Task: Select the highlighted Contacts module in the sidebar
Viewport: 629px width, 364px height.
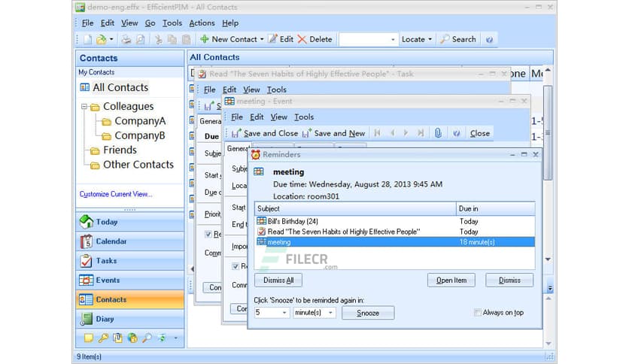Action: click(130, 299)
